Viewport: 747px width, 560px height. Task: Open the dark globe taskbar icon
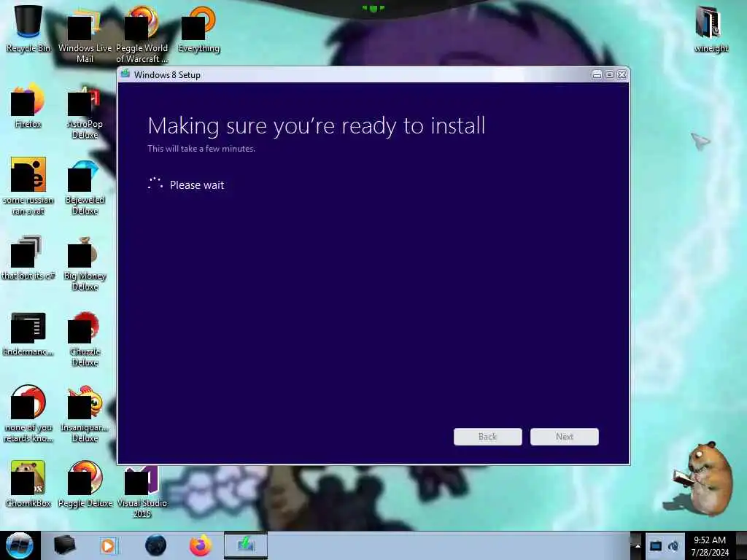point(155,545)
